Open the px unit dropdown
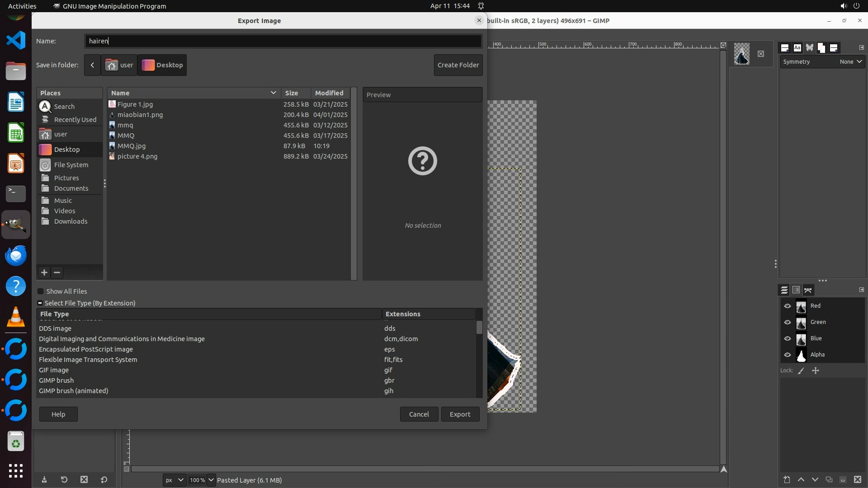Viewport: 868px width, 488px height. (174, 480)
